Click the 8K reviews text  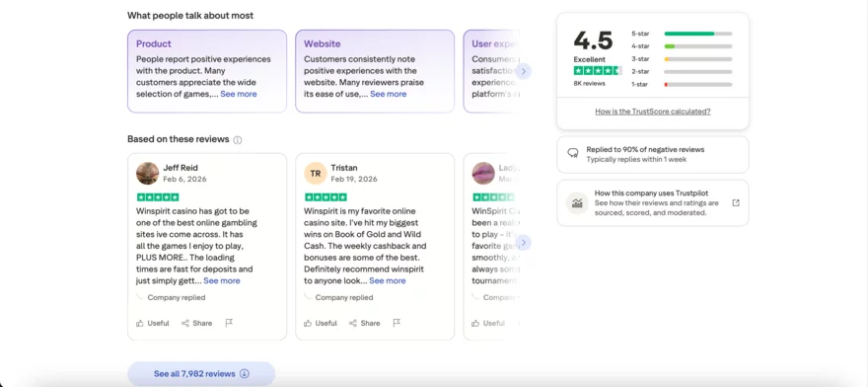pos(589,84)
